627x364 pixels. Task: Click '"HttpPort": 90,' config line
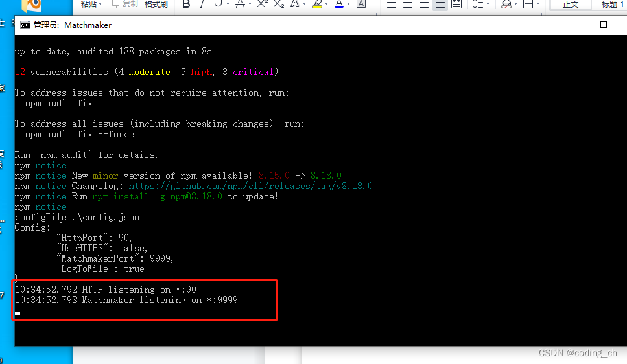pyautogui.click(x=95, y=238)
